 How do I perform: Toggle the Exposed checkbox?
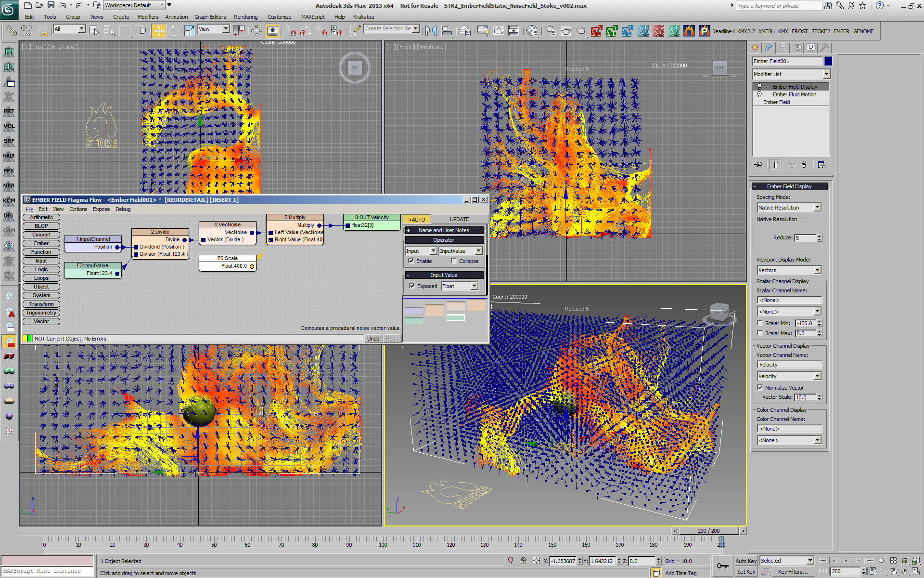click(412, 286)
